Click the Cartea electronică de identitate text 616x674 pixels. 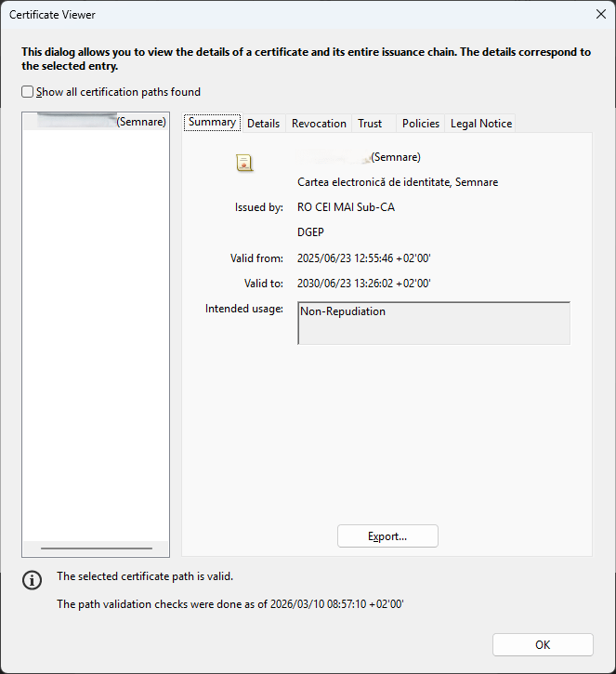pos(398,182)
